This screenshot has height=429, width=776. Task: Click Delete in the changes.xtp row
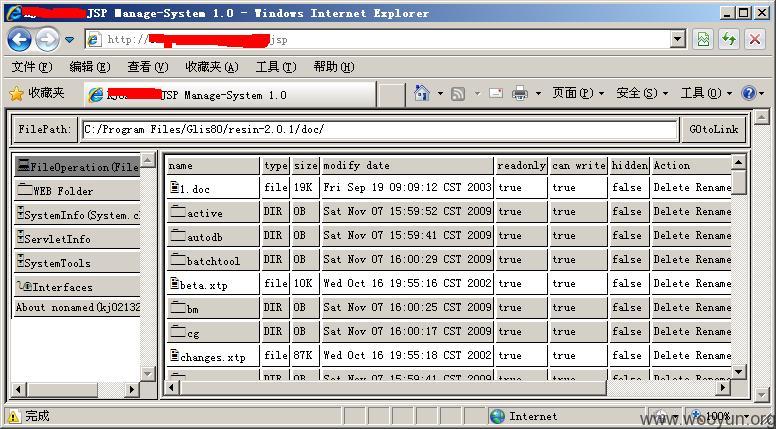[672, 355]
